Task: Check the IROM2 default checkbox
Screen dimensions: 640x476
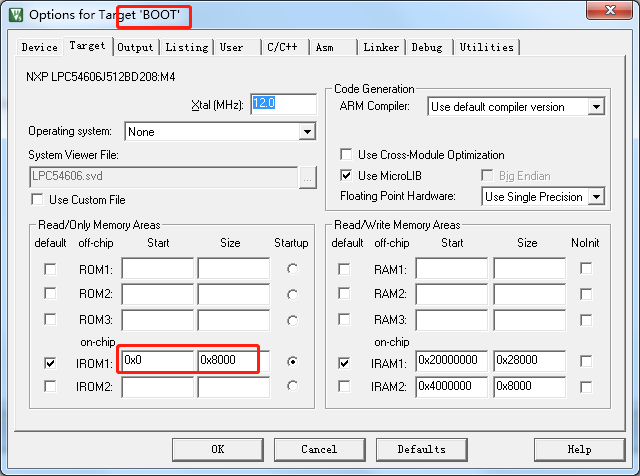Action: [x=50, y=386]
